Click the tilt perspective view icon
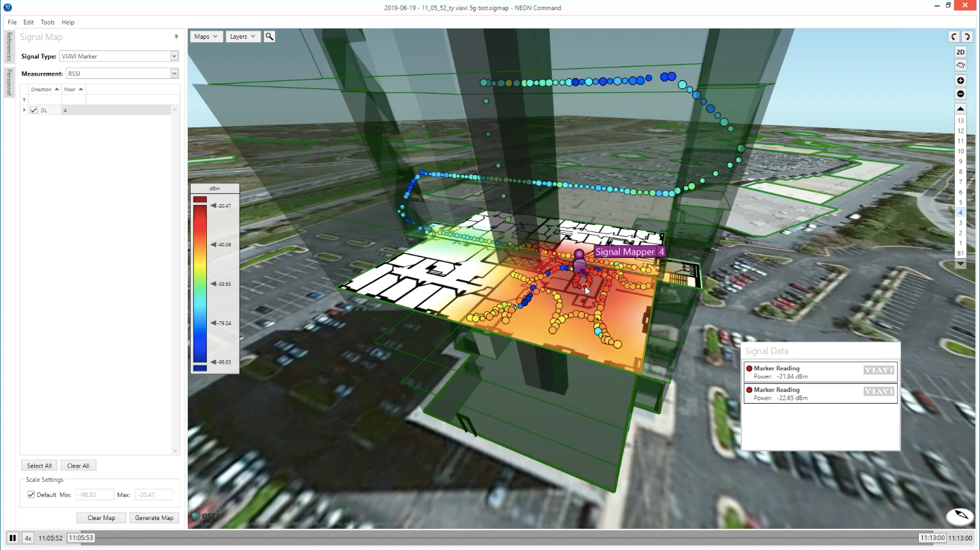 pyautogui.click(x=960, y=65)
